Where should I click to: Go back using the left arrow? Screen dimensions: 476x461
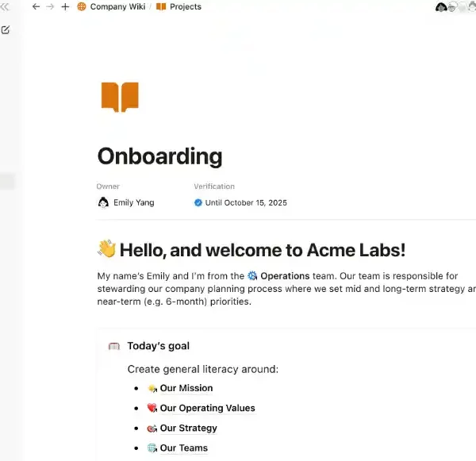pyautogui.click(x=36, y=6)
